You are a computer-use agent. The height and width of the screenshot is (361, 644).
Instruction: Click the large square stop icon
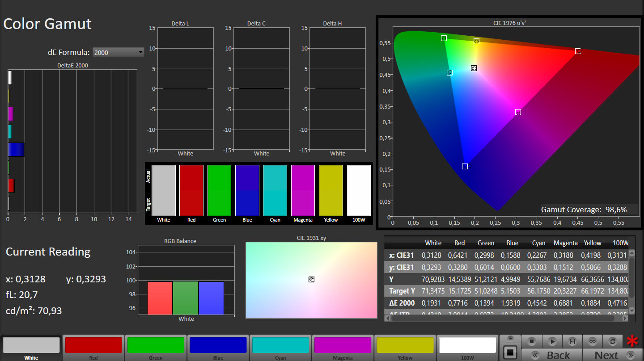coord(510,352)
